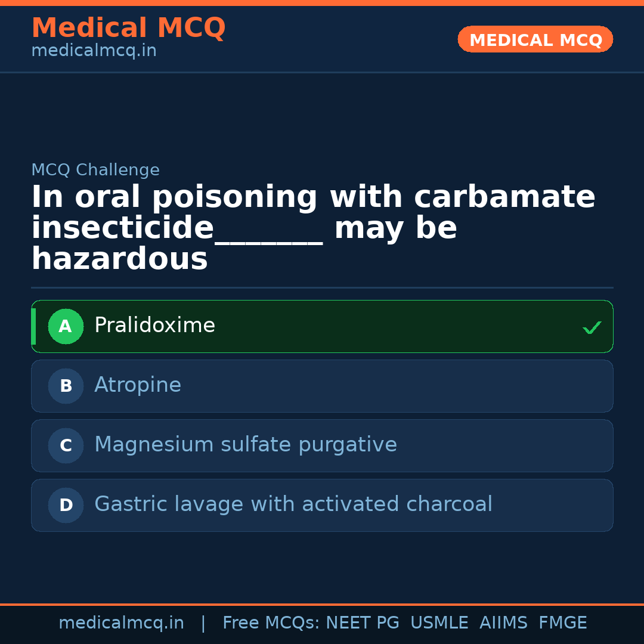Click the green bar left of option A

click(x=33, y=326)
